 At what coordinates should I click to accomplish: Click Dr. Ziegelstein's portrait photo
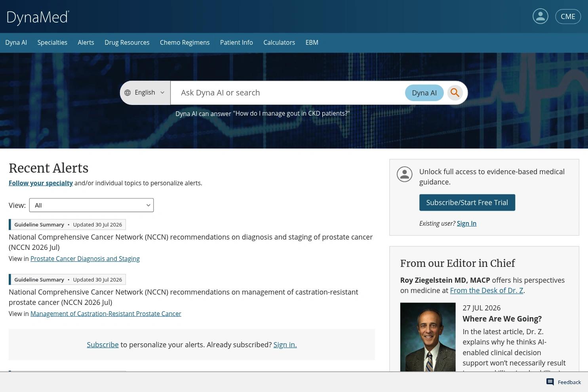click(x=428, y=337)
